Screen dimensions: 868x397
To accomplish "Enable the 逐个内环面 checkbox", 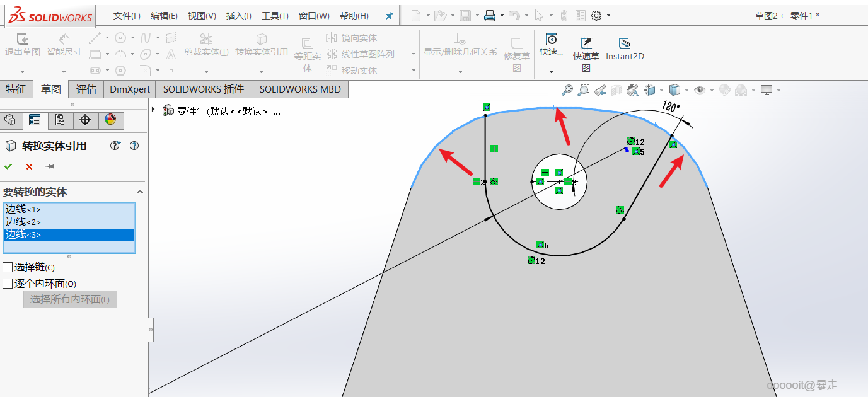I will click(8, 284).
